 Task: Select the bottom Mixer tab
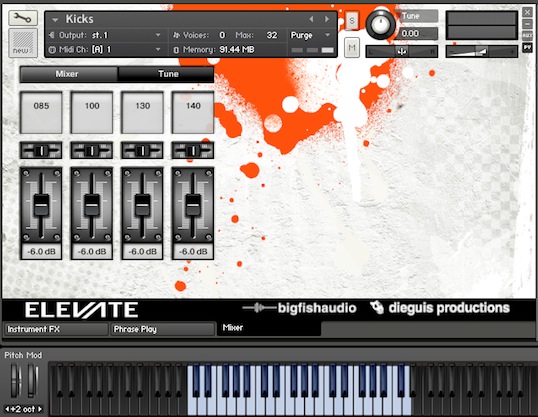tap(269, 328)
